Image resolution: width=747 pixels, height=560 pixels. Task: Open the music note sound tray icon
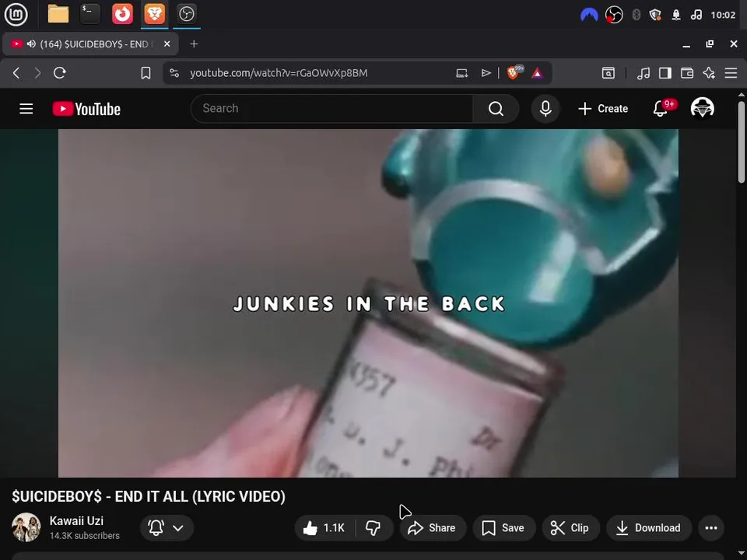click(x=696, y=15)
